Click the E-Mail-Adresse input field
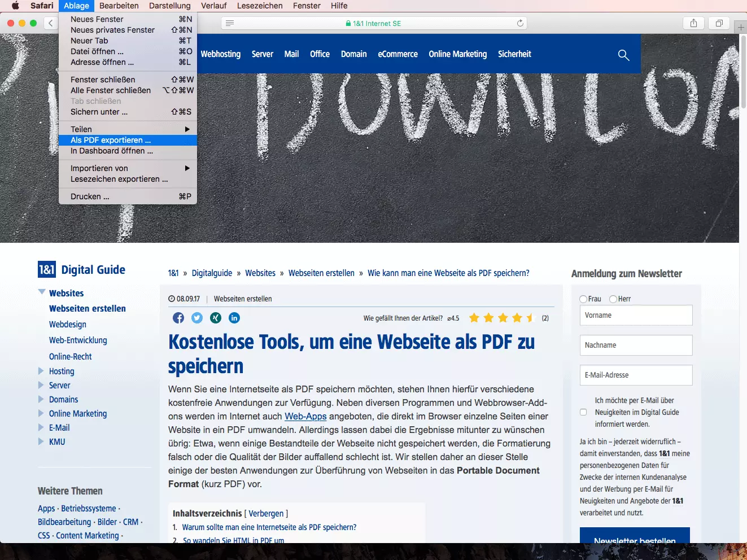747x560 pixels. point(636,375)
